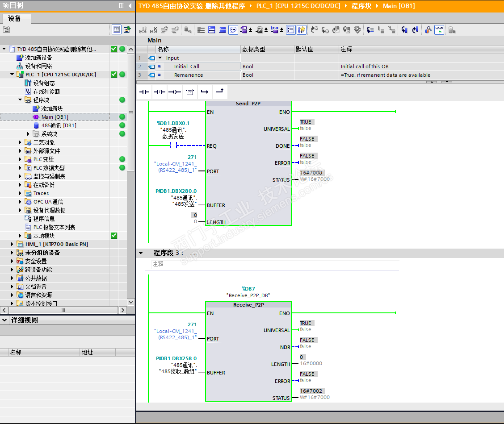Click the project tree column toggle icon
Image resolution: width=504 pixels, height=424 pixels.
[x=122, y=5]
